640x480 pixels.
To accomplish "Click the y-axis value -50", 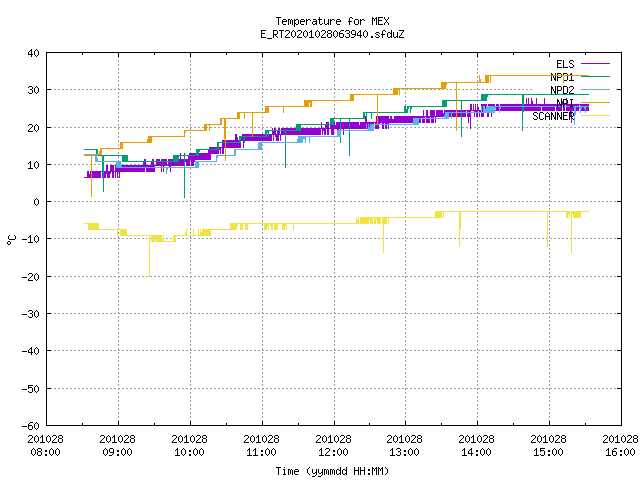I will [x=31, y=389].
